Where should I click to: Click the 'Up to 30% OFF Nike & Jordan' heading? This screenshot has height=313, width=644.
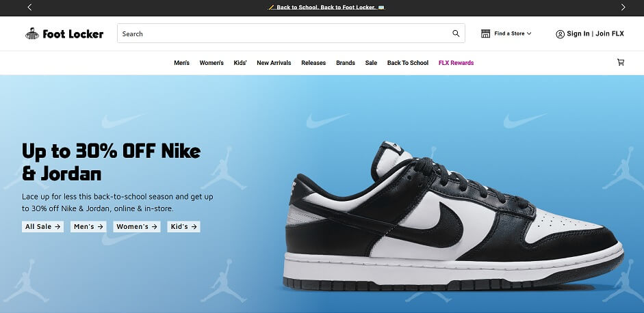click(x=112, y=162)
